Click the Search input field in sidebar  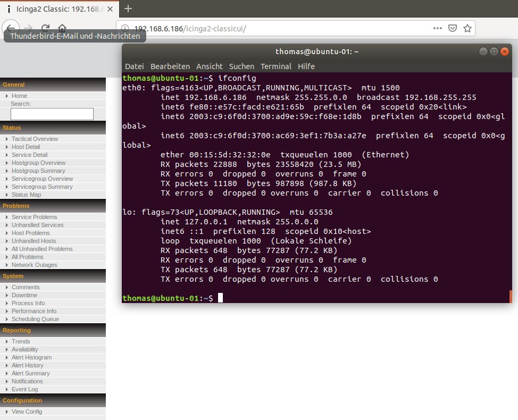coord(52,114)
